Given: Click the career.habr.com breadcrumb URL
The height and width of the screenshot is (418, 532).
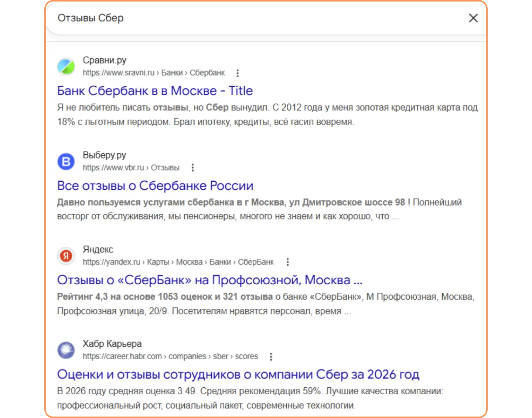Looking at the screenshot, I should click(170, 357).
